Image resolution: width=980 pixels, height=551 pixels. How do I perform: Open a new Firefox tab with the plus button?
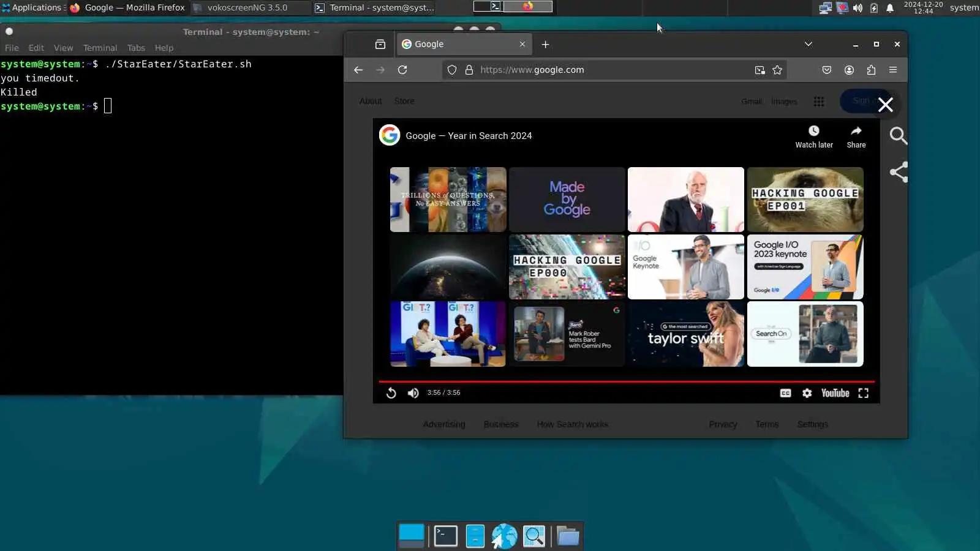tap(545, 44)
